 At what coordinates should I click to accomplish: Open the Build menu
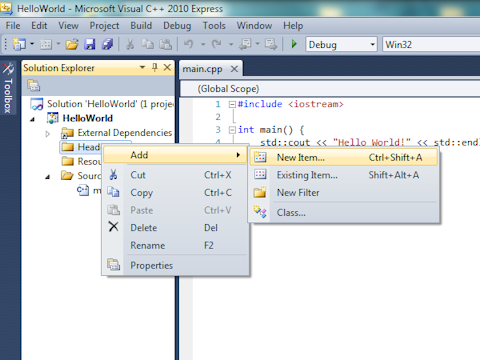(141, 26)
